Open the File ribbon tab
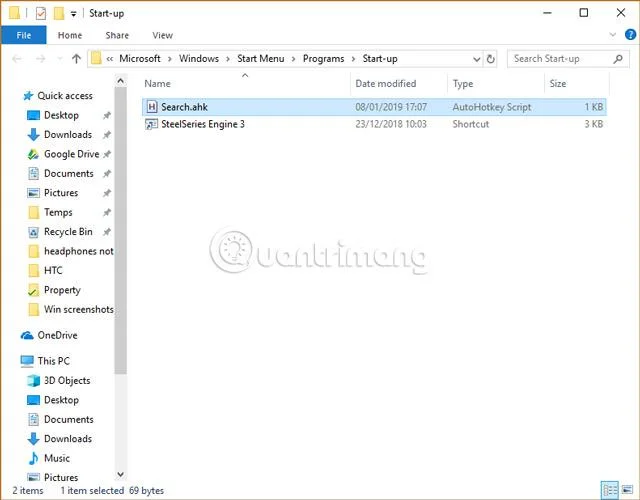 (x=24, y=35)
